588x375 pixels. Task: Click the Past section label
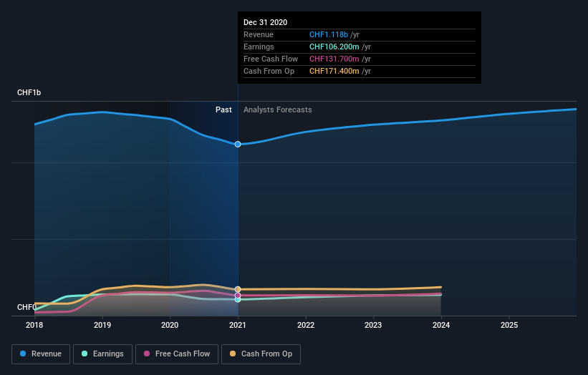click(x=223, y=109)
